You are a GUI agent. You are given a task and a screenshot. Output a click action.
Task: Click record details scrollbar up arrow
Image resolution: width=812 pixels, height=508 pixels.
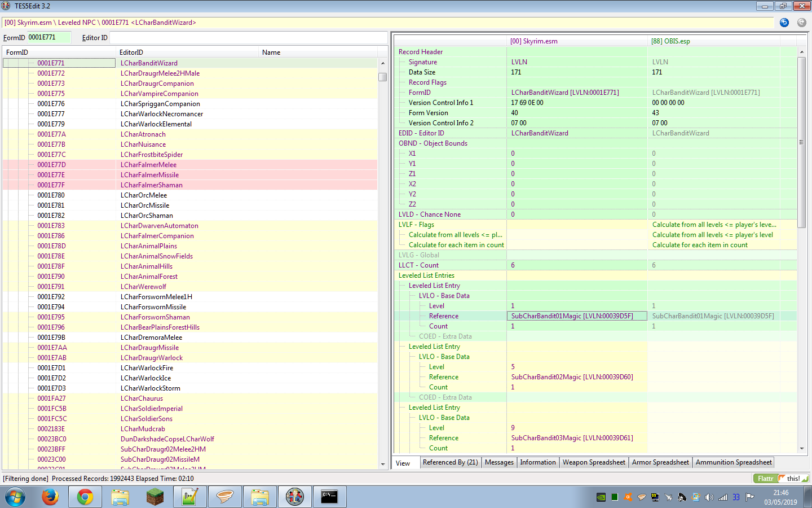(802, 52)
